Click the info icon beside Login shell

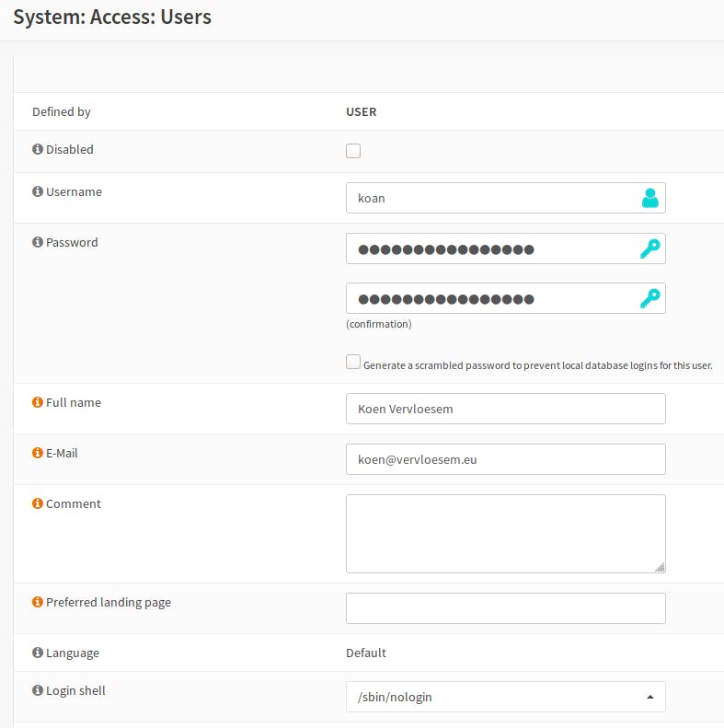coord(38,691)
